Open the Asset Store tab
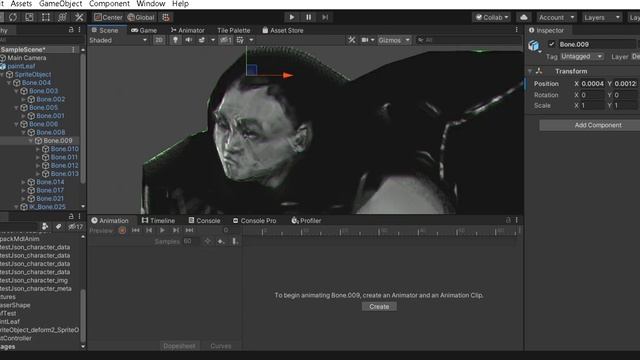Image resolution: width=640 pixels, height=360 pixels. pos(282,30)
